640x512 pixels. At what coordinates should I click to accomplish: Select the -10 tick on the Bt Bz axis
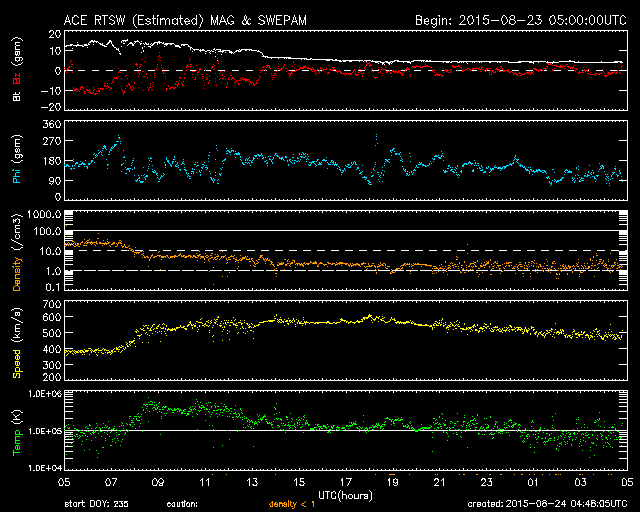coord(51,90)
